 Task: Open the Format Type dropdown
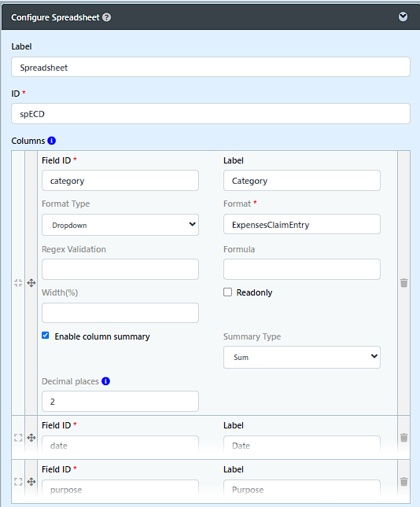(120, 225)
